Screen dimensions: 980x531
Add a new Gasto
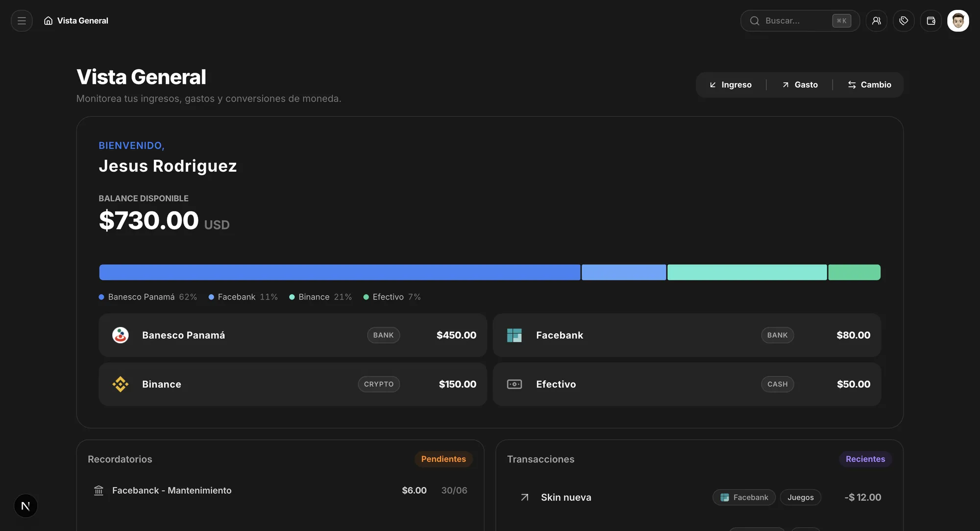(x=800, y=85)
